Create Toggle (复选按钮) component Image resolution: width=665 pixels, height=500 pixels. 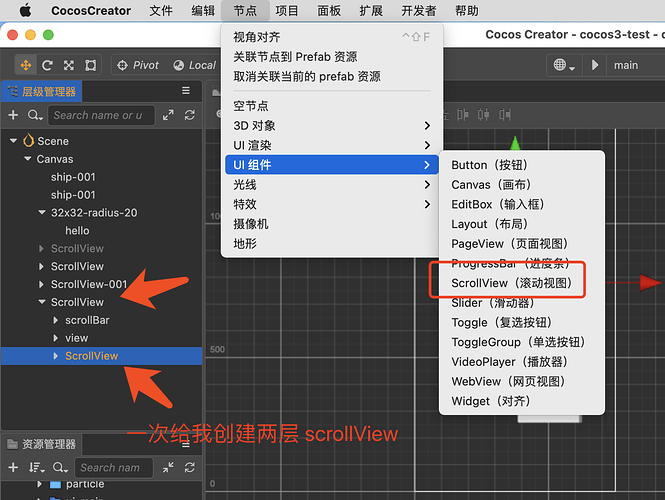[x=522, y=322]
